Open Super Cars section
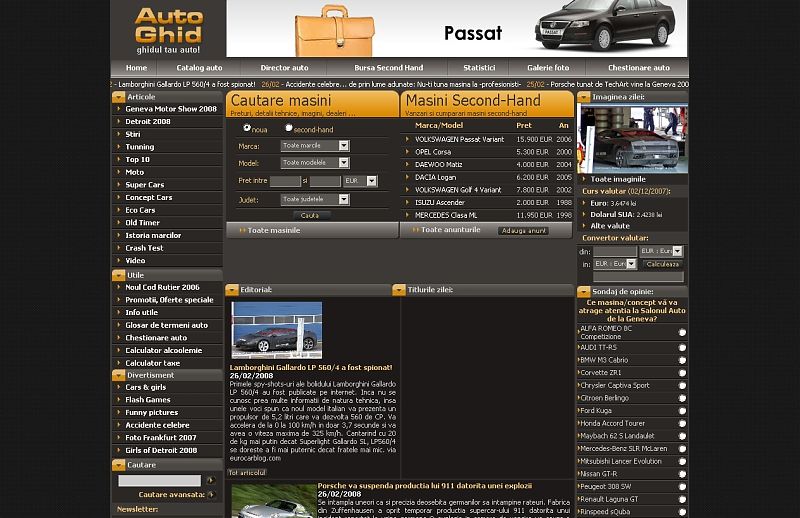 (145, 185)
